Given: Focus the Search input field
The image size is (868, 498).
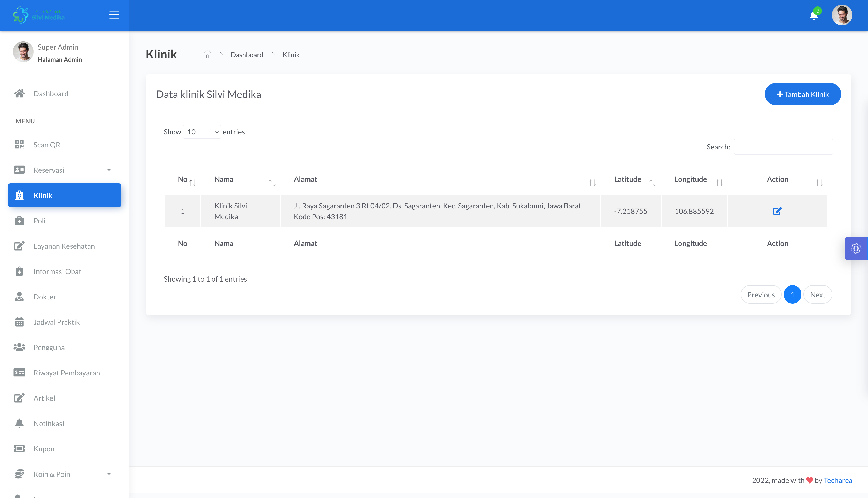Looking at the screenshot, I should (x=783, y=146).
